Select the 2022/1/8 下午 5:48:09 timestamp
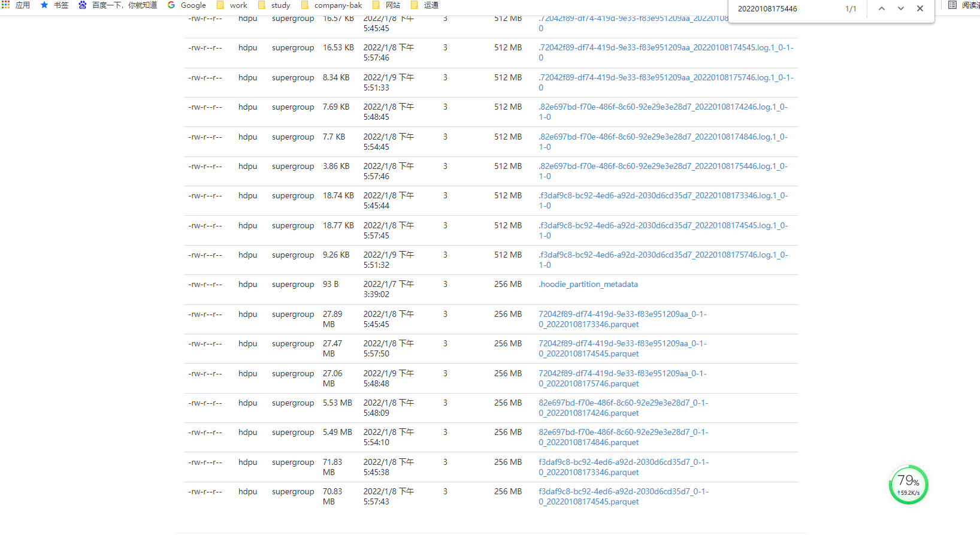Screen dimensions: 980x535 (389, 408)
